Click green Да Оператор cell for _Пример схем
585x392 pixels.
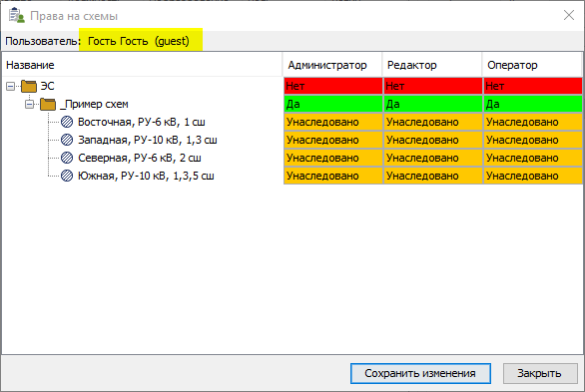point(533,104)
